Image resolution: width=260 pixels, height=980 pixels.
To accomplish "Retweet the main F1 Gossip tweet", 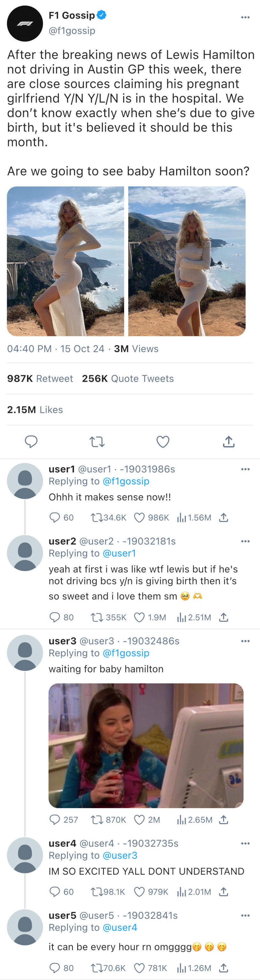I will pyautogui.click(x=97, y=442).
